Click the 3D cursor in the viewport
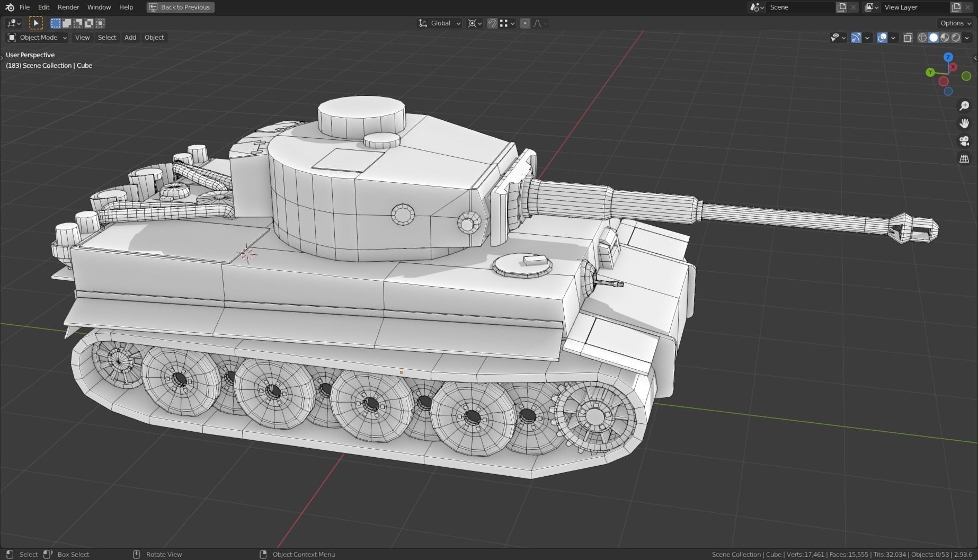The image size is (978, 560). pos(247,254)
